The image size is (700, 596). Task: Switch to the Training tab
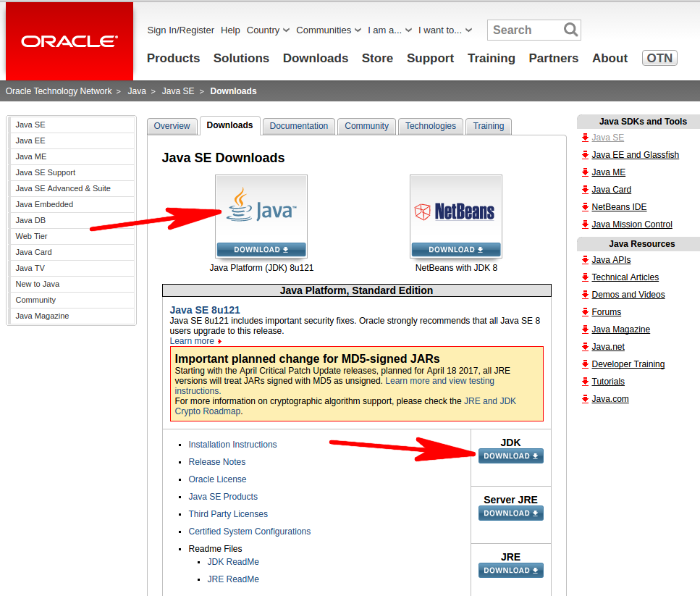pyautogui.click(x=489, y=126)
